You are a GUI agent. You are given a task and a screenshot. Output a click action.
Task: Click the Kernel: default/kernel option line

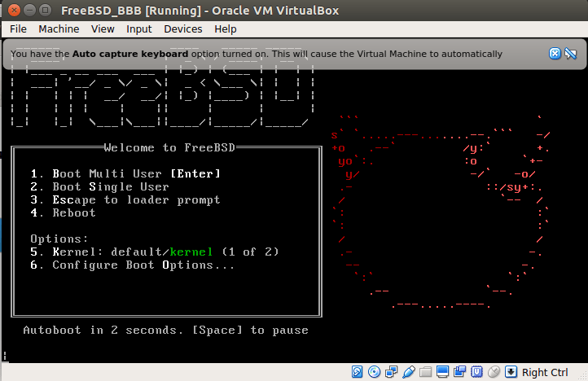155,252
